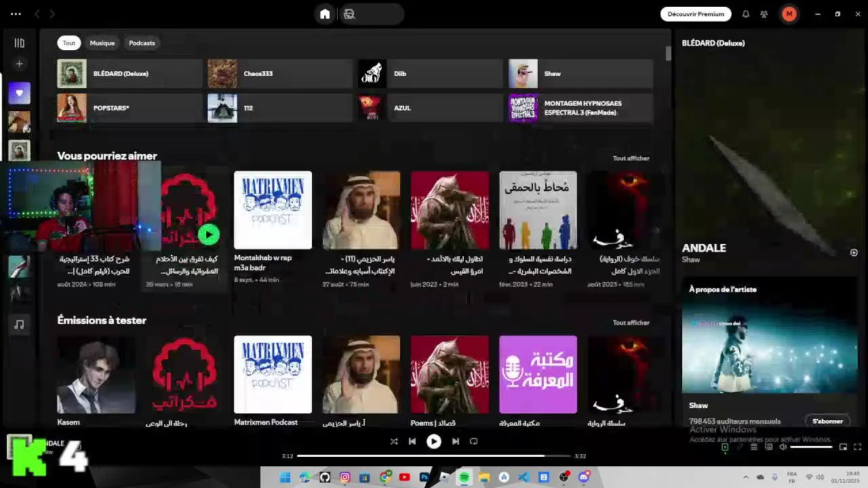Open Chaos333 shortcut tile
Screen dimensions: 868x488
pyautogui.click(x=280, y=74)
